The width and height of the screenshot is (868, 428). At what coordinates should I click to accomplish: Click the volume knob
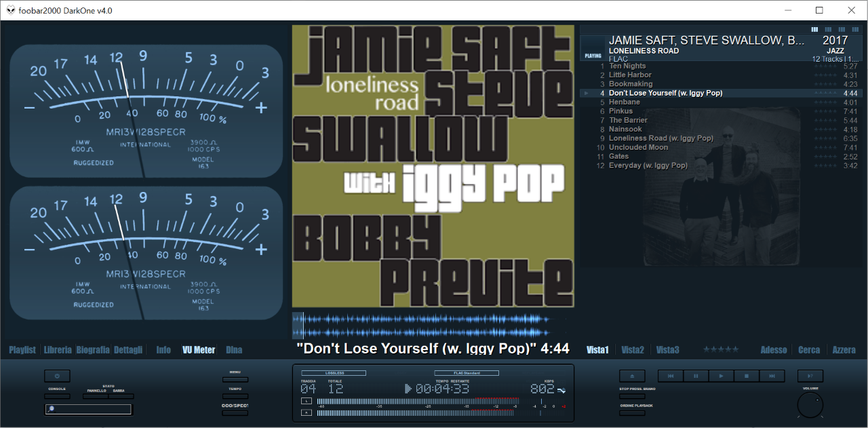click(810, 405)
